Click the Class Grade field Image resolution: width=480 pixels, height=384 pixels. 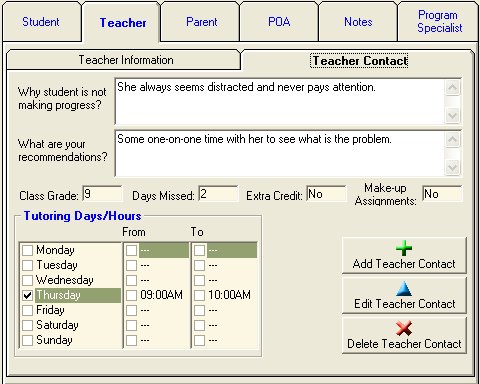coord(102,194)
